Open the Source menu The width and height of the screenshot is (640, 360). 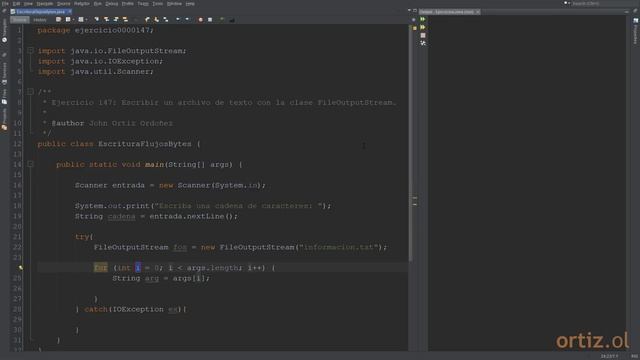(x=63, y=4)
